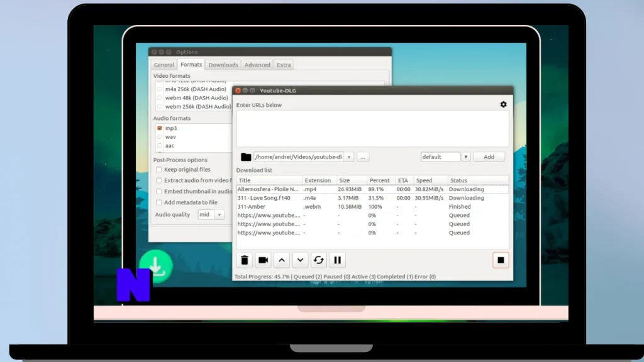This screenshot has height=362, width=644.
Task: Click the Options window title bar
Action: [270, 52]
